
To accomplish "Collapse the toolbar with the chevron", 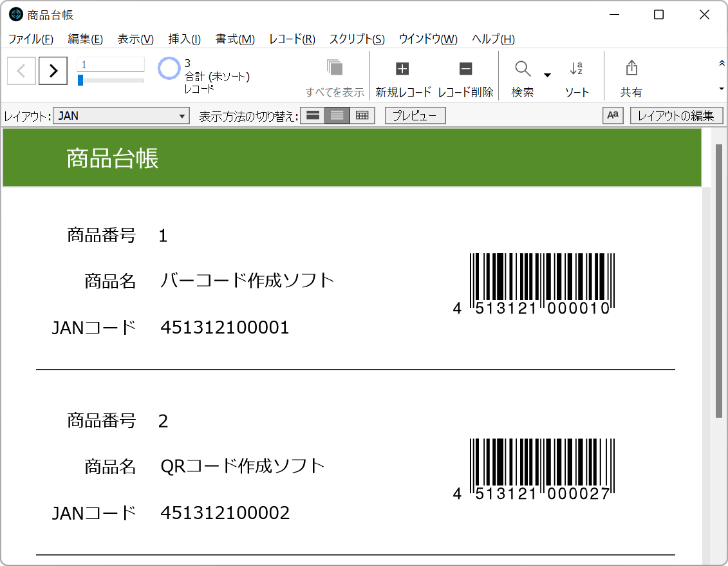I will point(722,64).
